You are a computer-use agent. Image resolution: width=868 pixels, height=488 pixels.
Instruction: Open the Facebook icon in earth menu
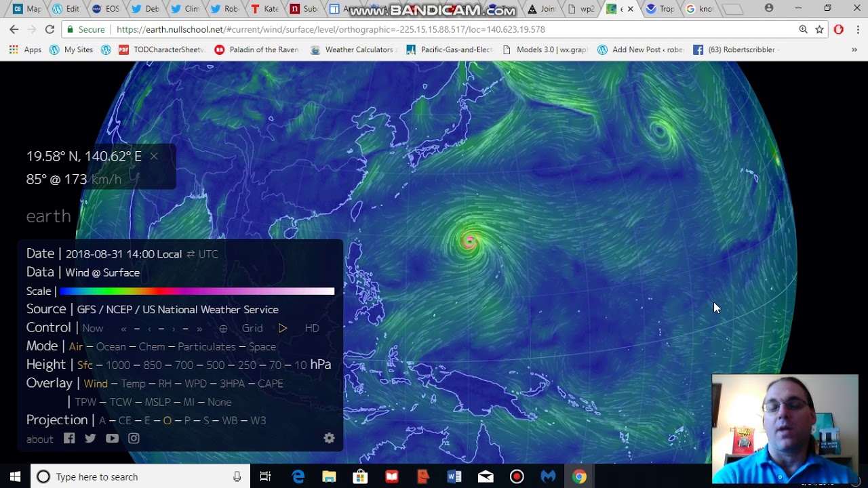(x=69, y=439)
